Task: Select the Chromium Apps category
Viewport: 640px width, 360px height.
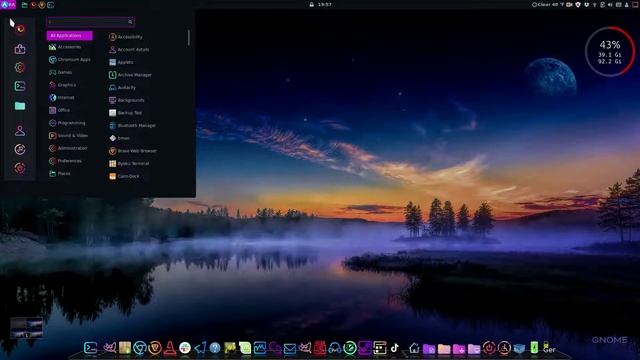Action: tap(69, 60)
